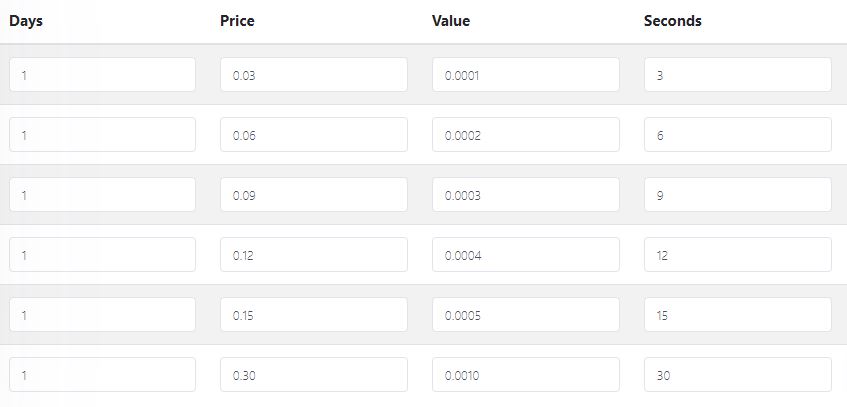Click the Value input showing 0.0010

(x=526, y=375)
